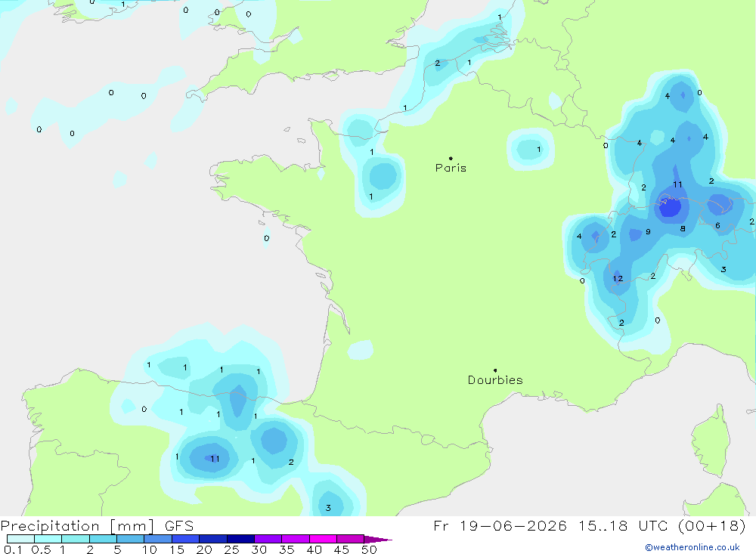Click the legend scale label "35"
756x554 pixels.
pos(287,549)
